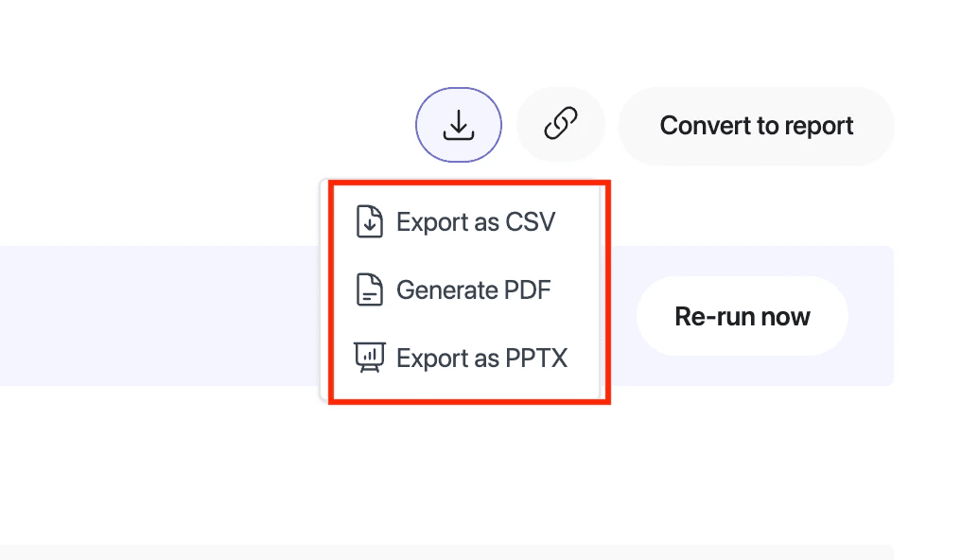Screen dimensions: 961x560
Task: Click the Convert to report button
Action: pyautogui.click(x=756, y=125)
